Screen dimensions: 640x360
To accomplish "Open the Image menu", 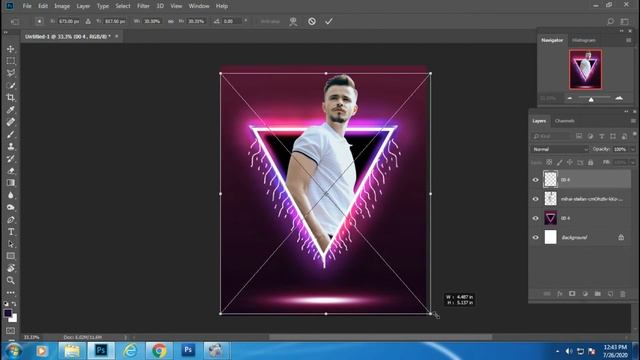I will point(62,6).
